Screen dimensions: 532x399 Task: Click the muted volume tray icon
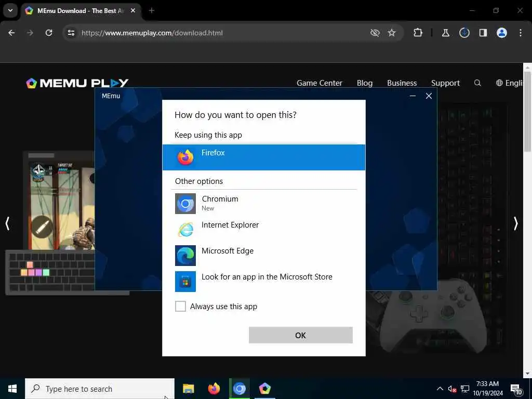click(452, 389)
